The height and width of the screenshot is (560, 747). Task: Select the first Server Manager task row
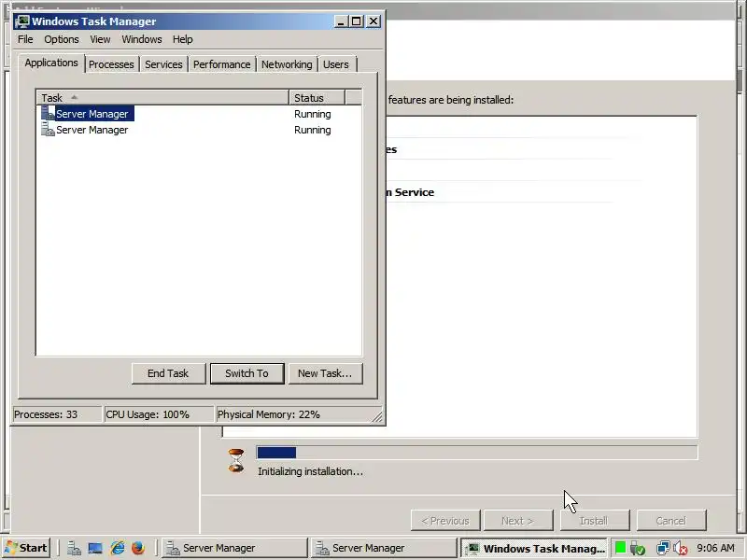pyautogui.click(x=199, y=113)
